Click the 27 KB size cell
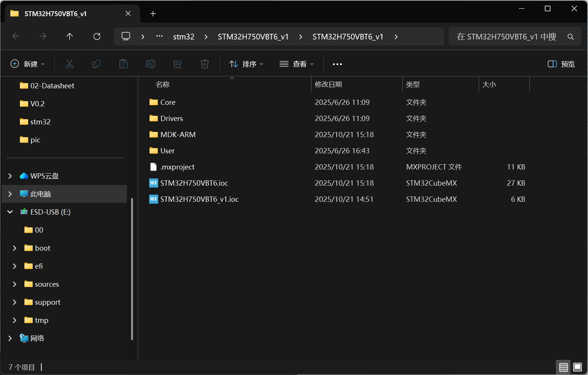Screen dimensions: 588x375 [516, 183]
